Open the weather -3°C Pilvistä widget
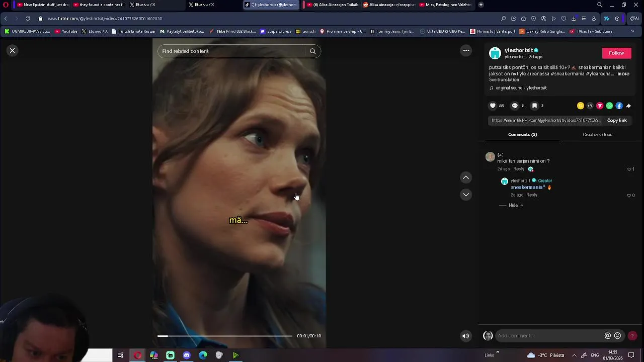 point(545,355)
